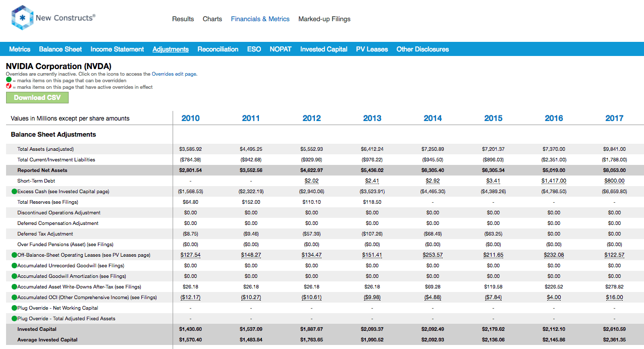644x349 pixels.
Task: Click 2010 Operating Leases value $127.54
Action: tap(190, 255)
